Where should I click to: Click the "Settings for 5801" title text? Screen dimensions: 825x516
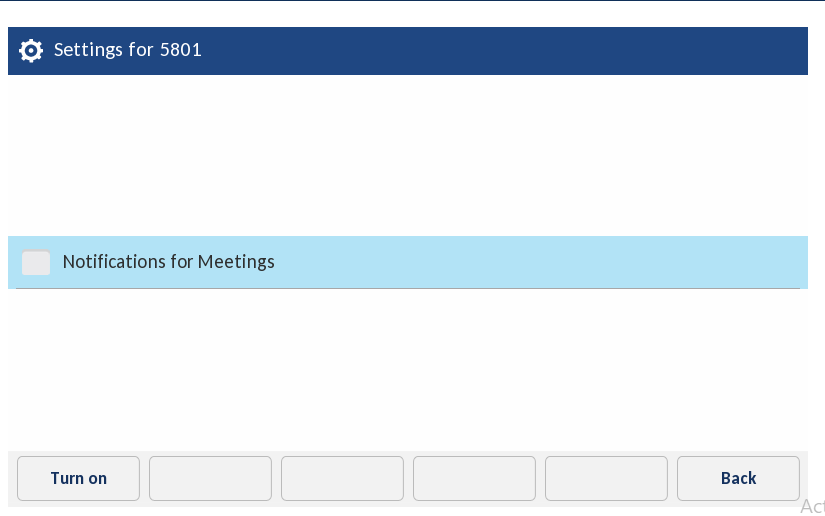[127, 49]
